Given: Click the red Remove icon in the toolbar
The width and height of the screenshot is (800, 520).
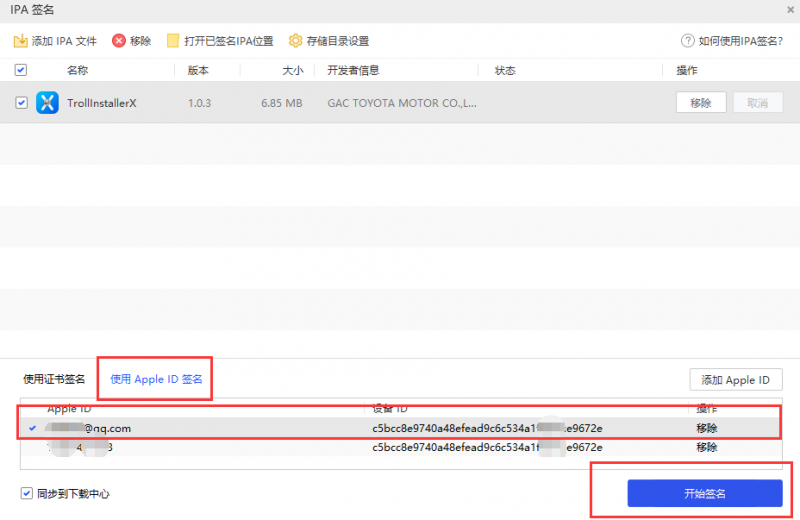Looking at the screenshot, I should point(118,41).
